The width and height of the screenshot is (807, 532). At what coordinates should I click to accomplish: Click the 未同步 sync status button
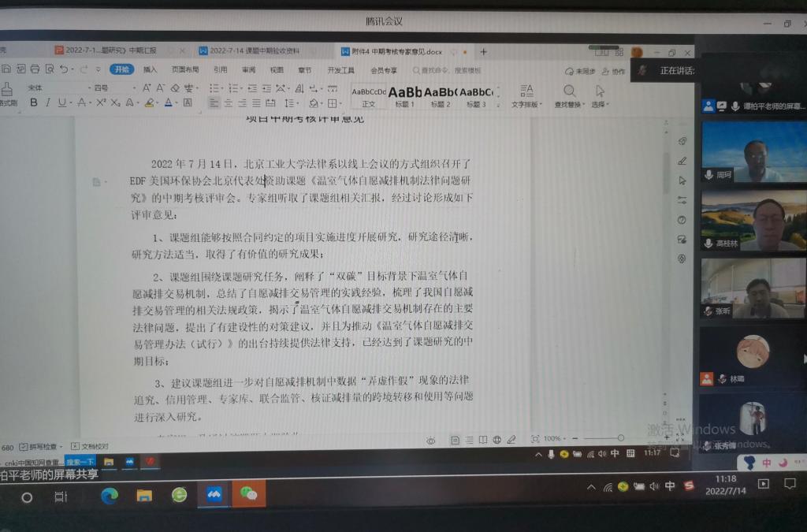click(x=580, y=71)
